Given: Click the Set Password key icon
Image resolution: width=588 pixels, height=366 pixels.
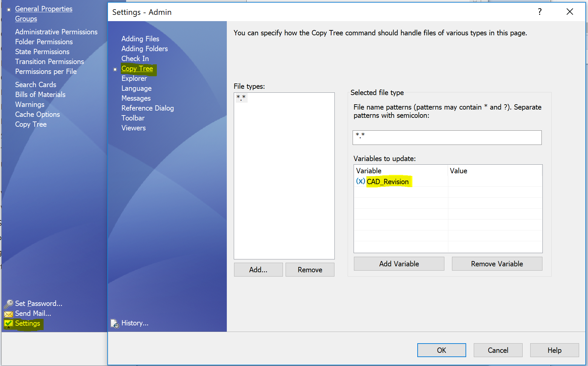Looking at the screenshot, I should (x=9, y=304).
